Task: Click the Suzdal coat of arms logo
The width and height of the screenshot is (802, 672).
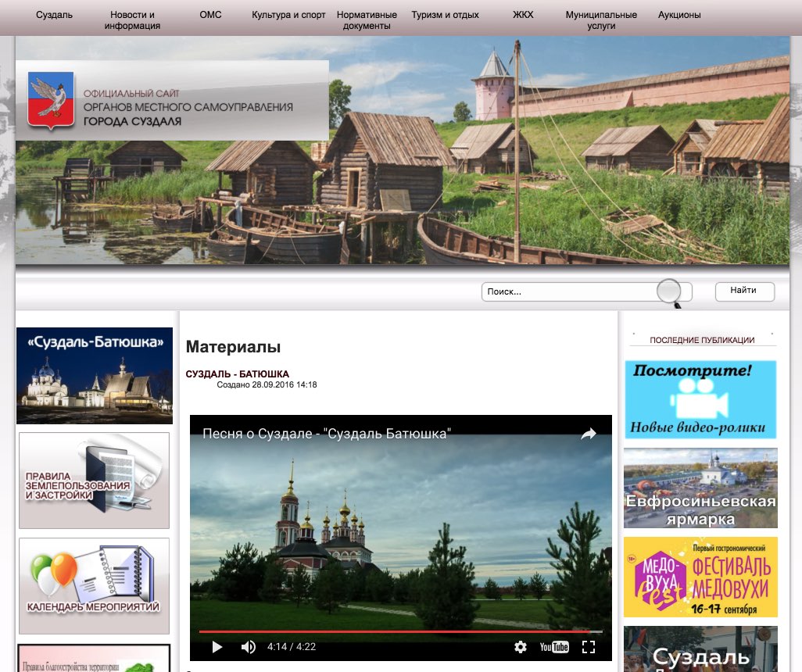Action: 51,101
